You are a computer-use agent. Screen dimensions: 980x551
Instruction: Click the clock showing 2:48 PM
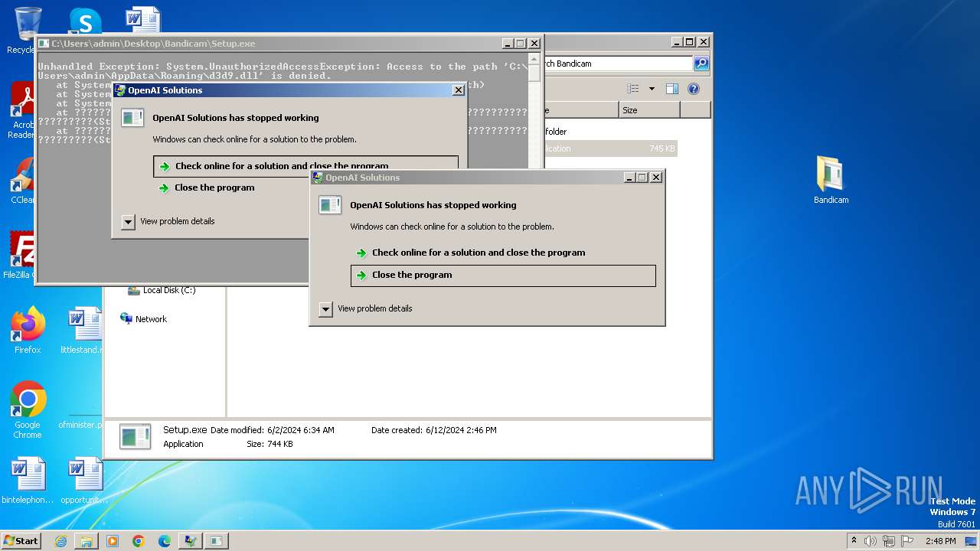(940, 541)
